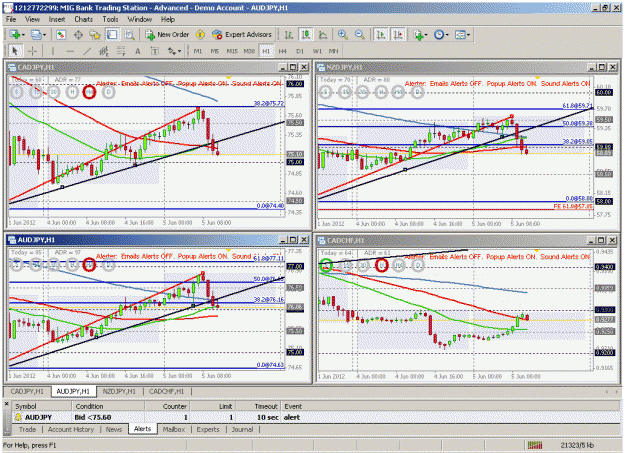This screenshot has height=453, width=625.
Task: Expand the Indicators dropdown arrow
Action: coord(426,35)
